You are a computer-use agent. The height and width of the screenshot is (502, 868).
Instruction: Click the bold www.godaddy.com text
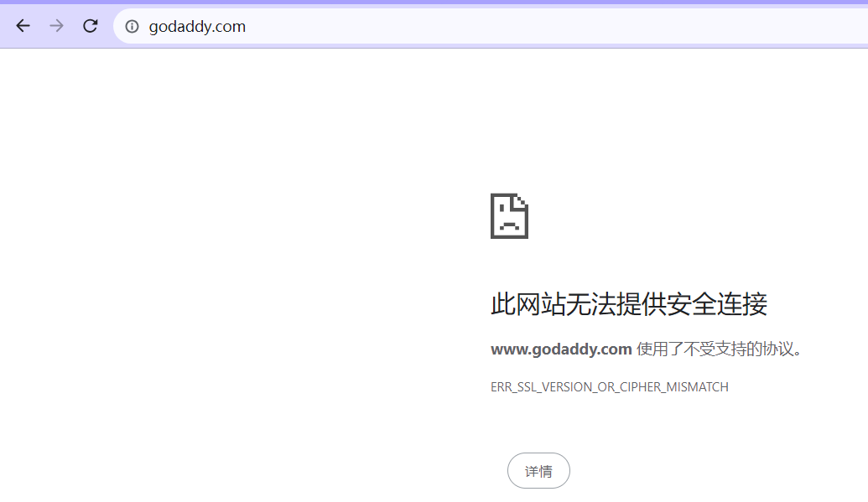[x=560, y=349]
